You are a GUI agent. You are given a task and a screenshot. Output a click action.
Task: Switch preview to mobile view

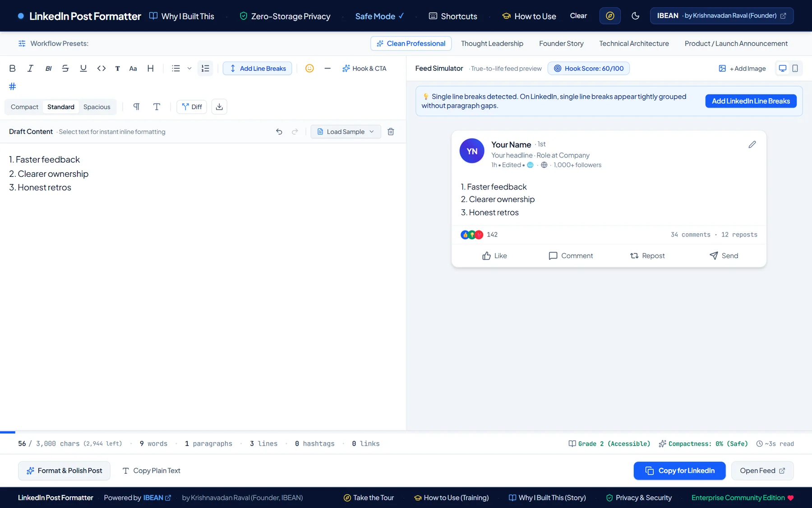795,69
